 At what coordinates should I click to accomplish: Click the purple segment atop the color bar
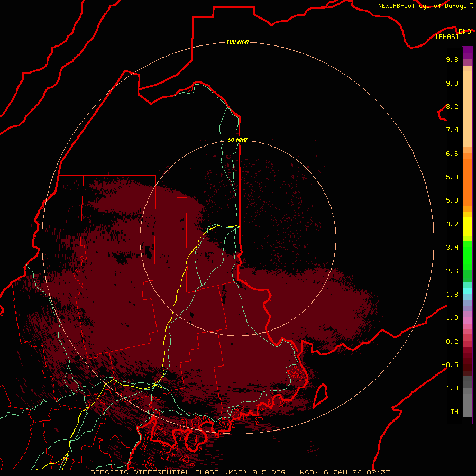[467, 53]
